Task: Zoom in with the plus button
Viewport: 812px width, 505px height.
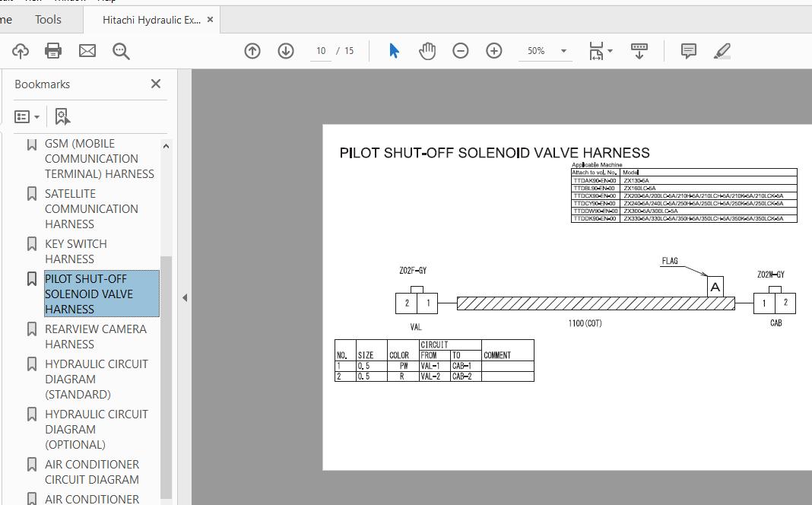Action: (494, 51)
